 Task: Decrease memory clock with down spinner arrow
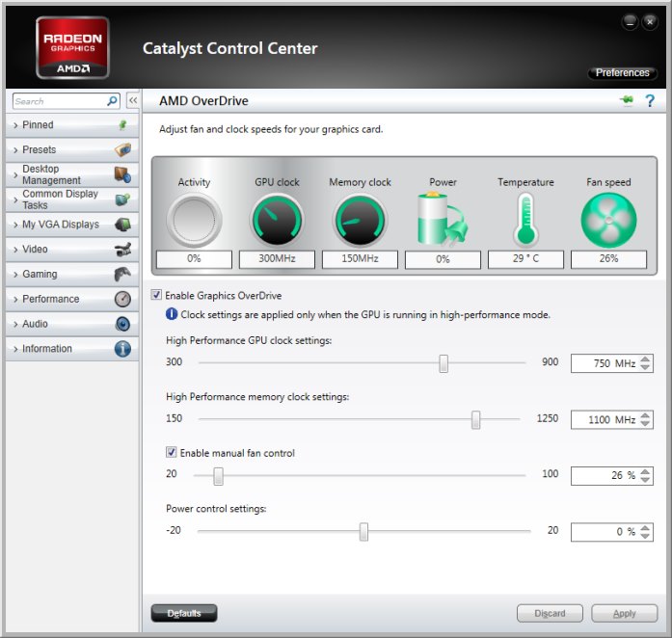[x=645, y=423]
